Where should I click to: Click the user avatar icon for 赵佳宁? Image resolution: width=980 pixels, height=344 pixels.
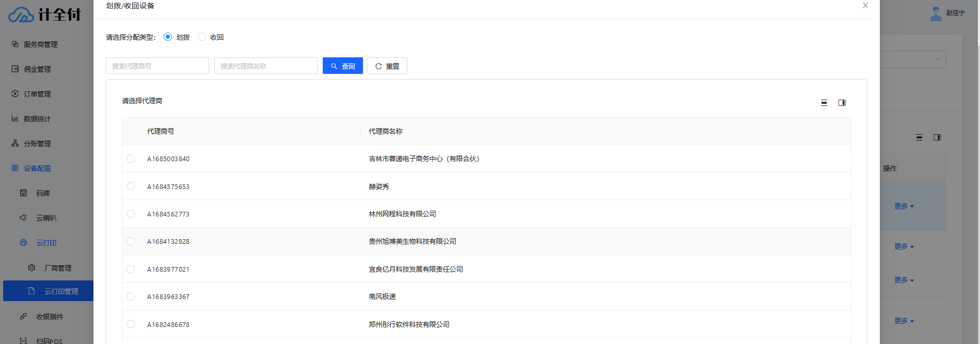click(936, 13)
